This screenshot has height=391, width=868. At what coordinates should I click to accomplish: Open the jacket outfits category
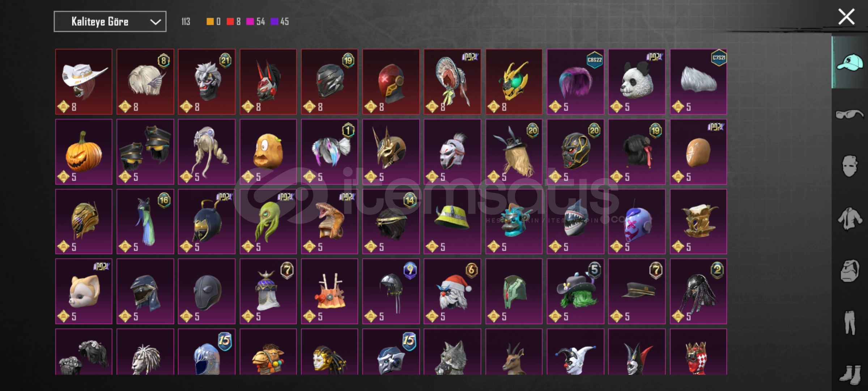(x=850, y=219)
